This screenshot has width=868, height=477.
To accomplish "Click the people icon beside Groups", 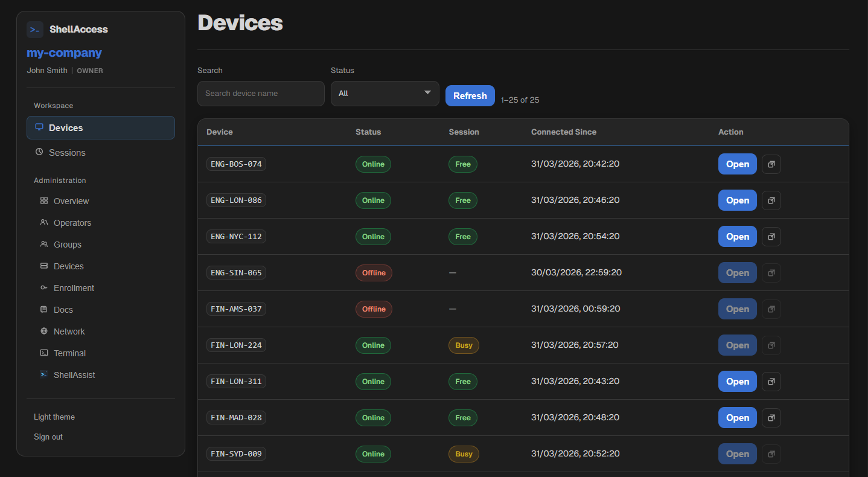I will click(x=44, y=244).
